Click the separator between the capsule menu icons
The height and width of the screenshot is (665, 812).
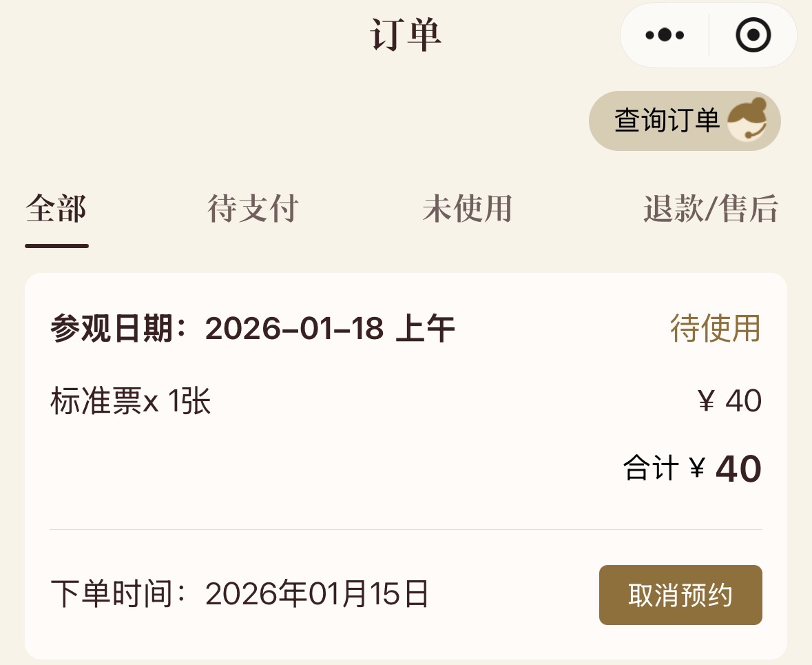[709, 35]
